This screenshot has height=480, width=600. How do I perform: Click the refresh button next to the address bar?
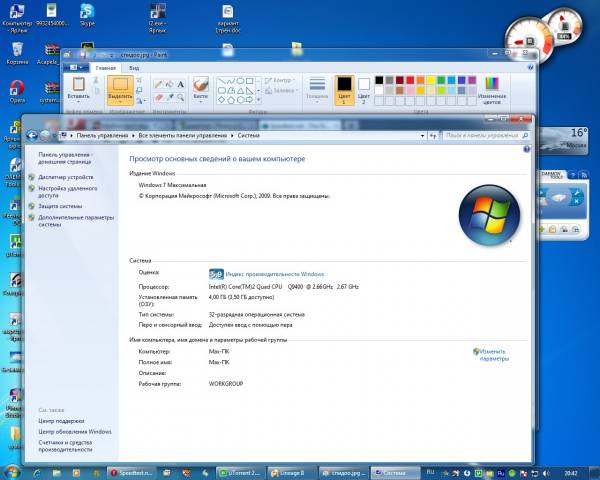(433, 136)
